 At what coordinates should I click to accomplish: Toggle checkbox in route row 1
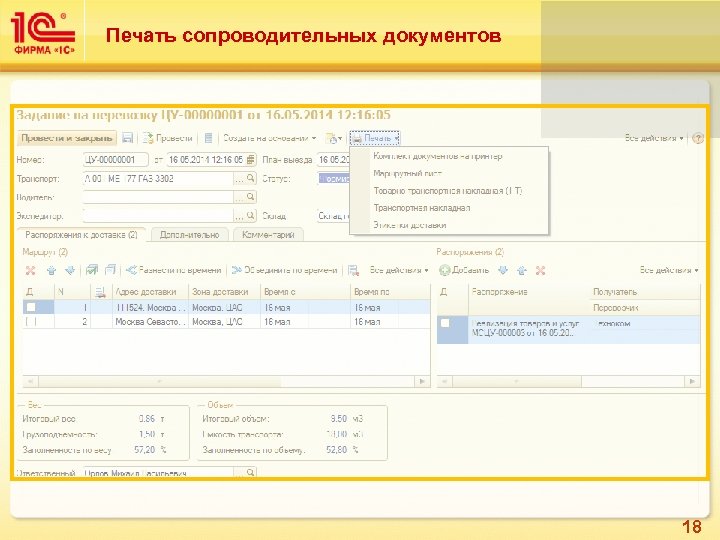(x=31, y=307)
